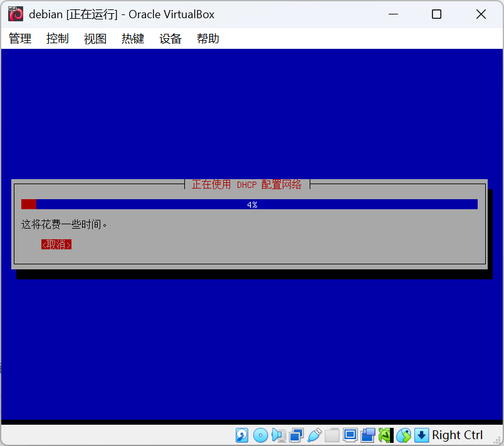The height and width of the screenshot is (446, 504).
Task: Open the 设备 menu
Action: coord(171,39)
